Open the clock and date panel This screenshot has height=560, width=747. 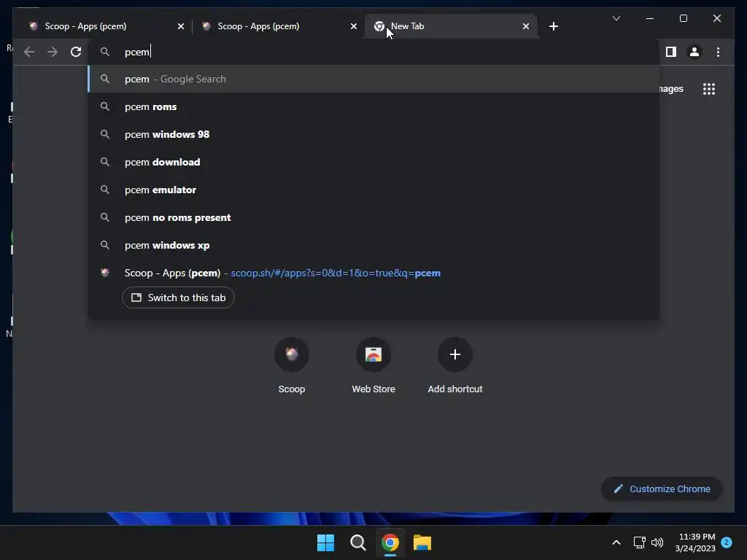[x=695, y=542]
